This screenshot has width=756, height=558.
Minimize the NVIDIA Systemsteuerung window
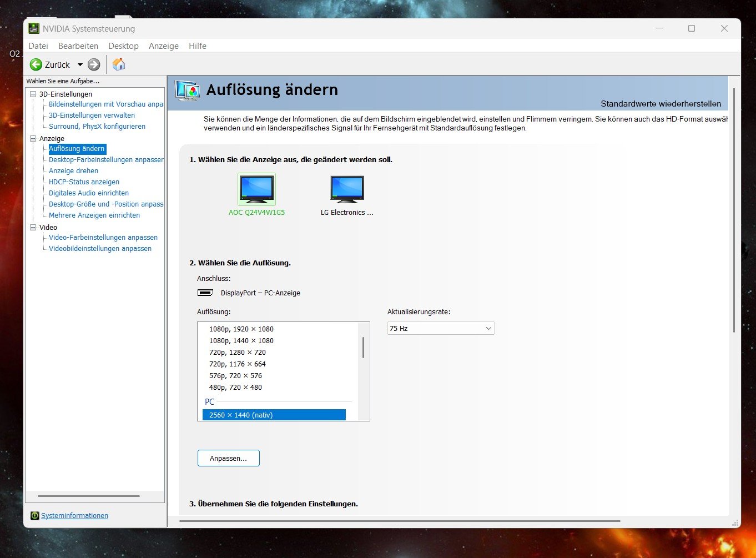(659, 28)
